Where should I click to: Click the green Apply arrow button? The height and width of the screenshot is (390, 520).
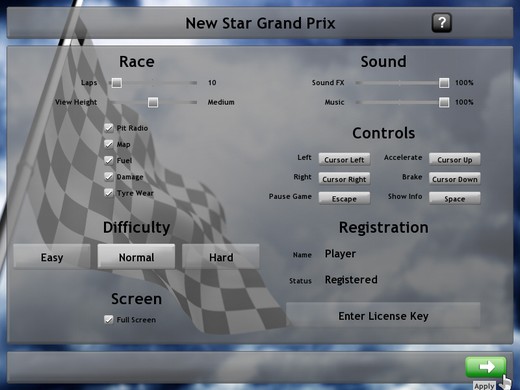click(x=486, y=367)
